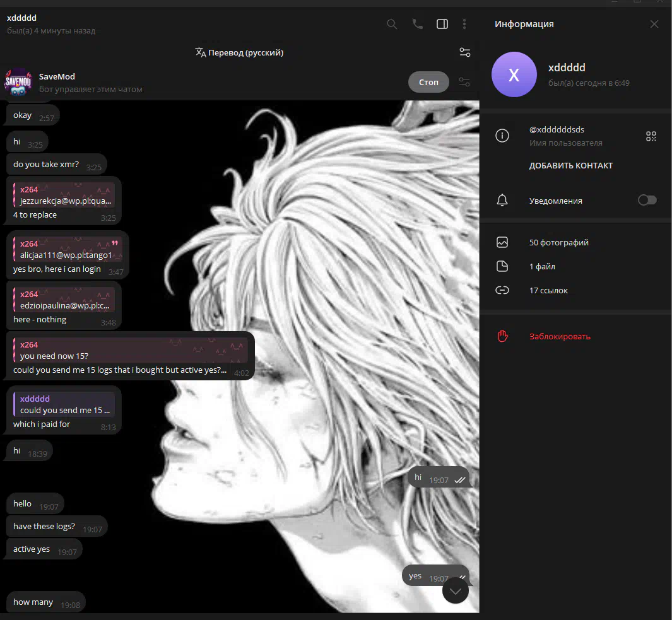Open xddddd purple profile avatar

(514, 74)
